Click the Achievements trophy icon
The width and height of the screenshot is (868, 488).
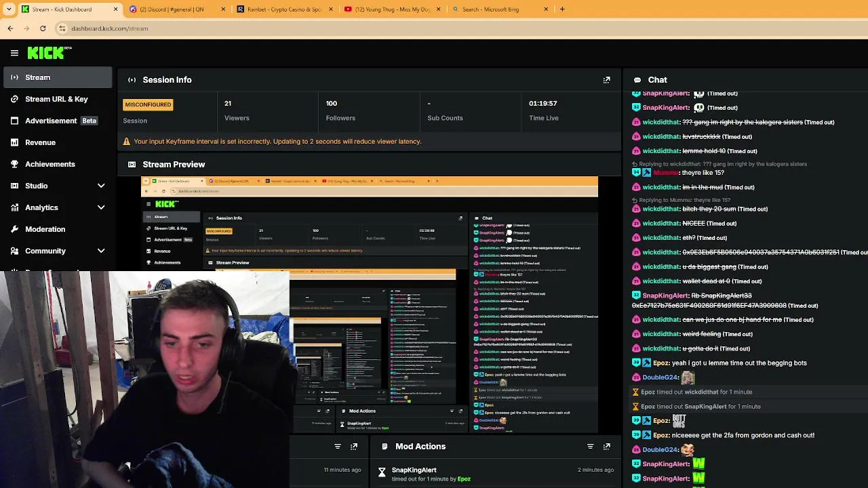click(x=14, y=164)
